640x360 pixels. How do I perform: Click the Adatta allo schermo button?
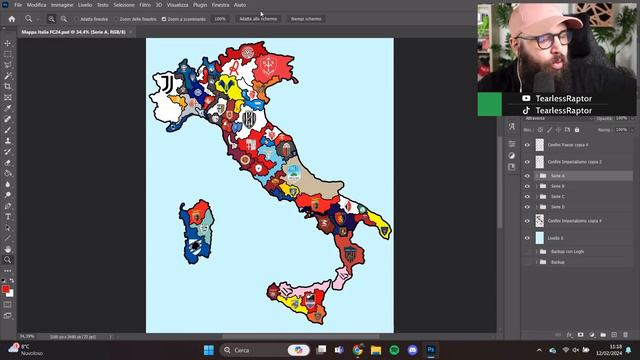(x=258, y=19)
